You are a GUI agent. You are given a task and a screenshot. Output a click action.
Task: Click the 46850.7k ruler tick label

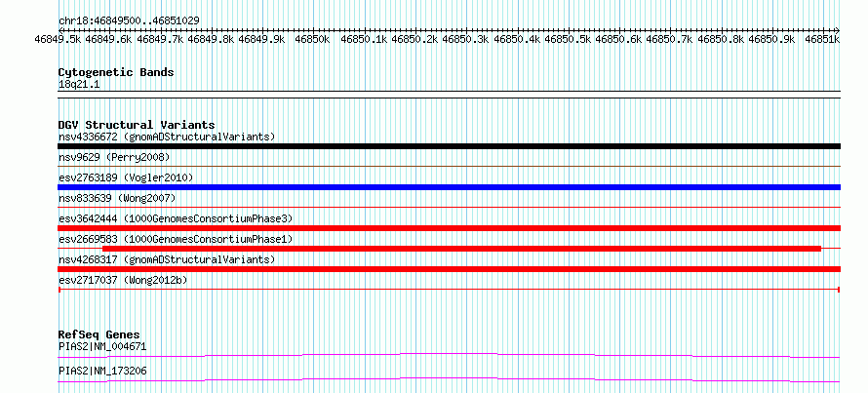[x=669, y=39]
